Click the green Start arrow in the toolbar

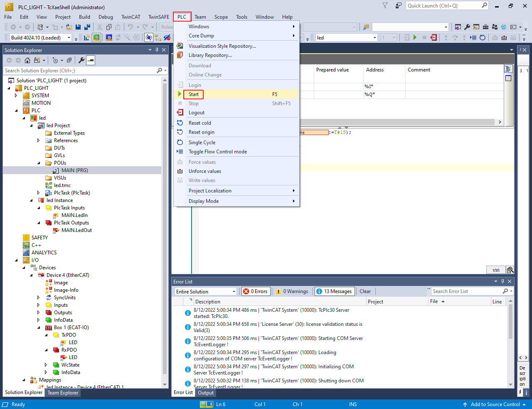point(415,37)
